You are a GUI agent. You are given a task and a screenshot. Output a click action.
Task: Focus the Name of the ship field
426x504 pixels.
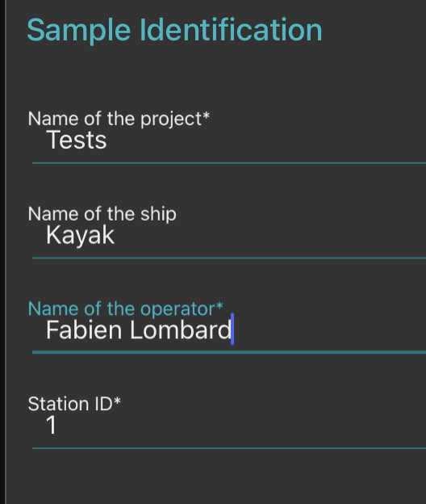(229, 236)
